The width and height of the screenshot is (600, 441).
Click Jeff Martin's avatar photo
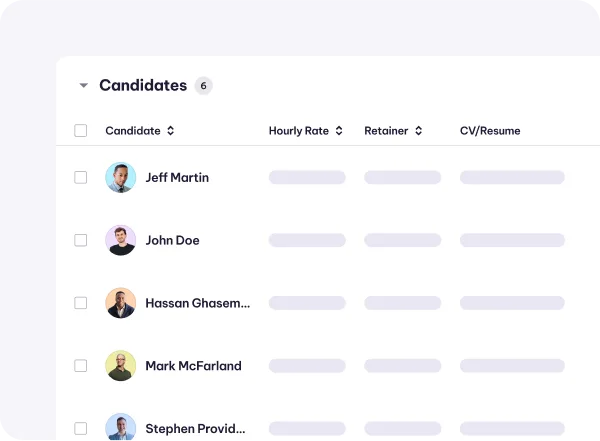[120, 178]
